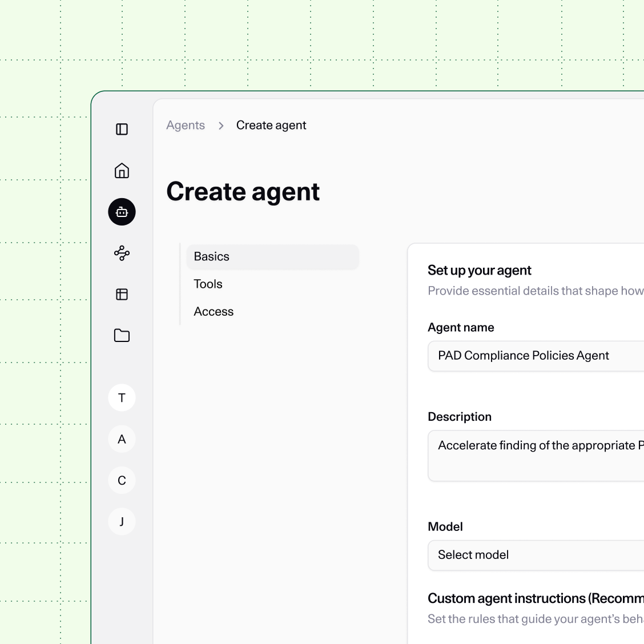Click the 'Set the rules that guide' text
The width and height of the screenshot is (644, 644).
point(536,619)
